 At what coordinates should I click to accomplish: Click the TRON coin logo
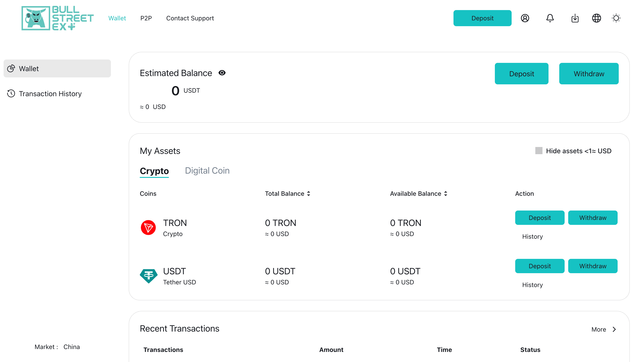(x=148, y=227)
